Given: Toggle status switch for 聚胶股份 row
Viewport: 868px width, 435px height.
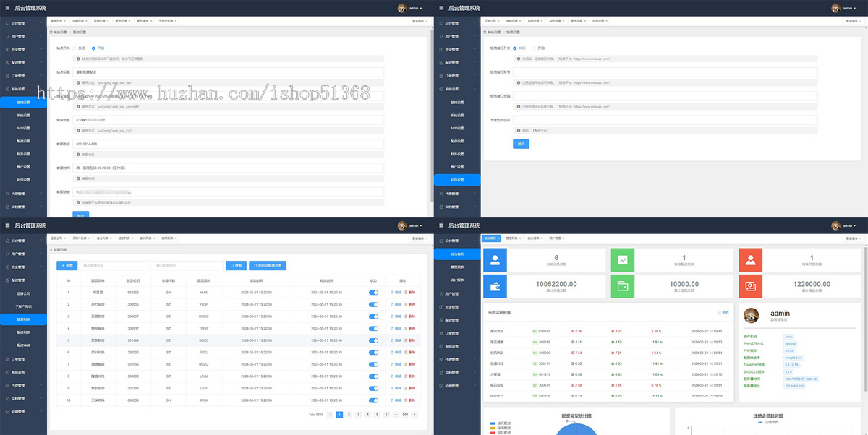Looking at the screenshot, I should [x=373, y=387].
